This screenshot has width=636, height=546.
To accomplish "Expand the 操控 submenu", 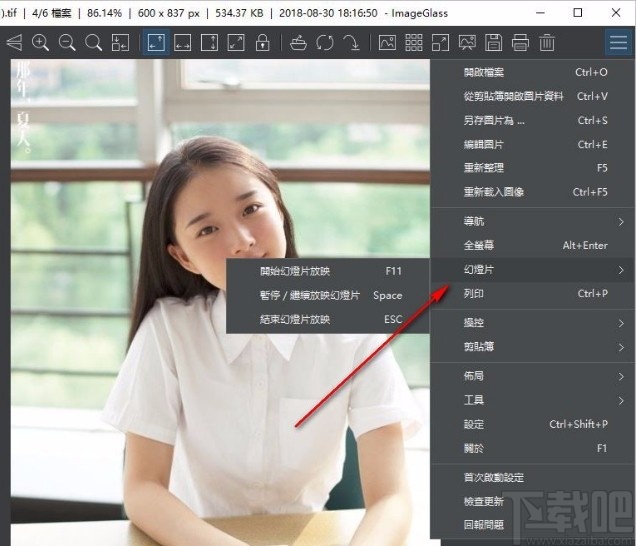I will pyautogui.click(x=533, y=323).
